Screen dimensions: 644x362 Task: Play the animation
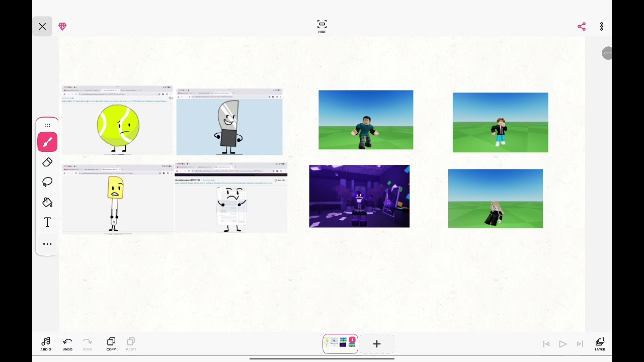pos(563,344)
